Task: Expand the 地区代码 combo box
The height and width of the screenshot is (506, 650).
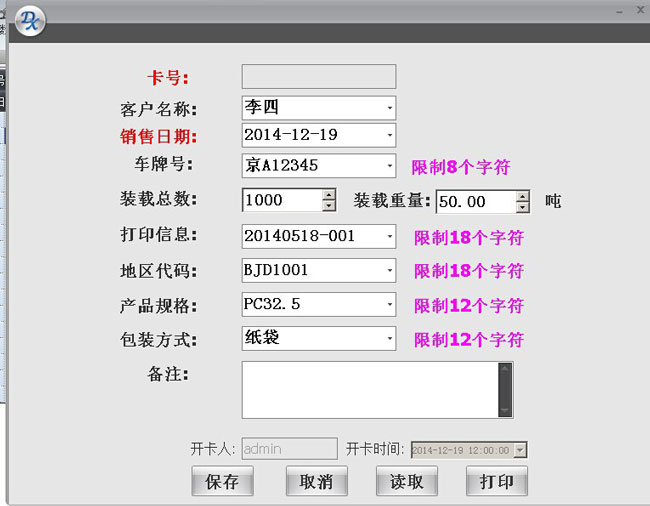Action: tap(389, 271)
